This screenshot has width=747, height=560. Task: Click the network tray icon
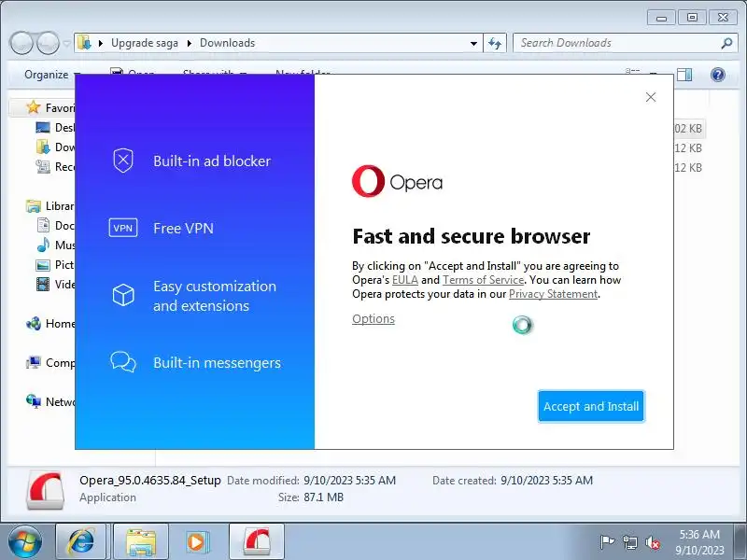point(629,542)
